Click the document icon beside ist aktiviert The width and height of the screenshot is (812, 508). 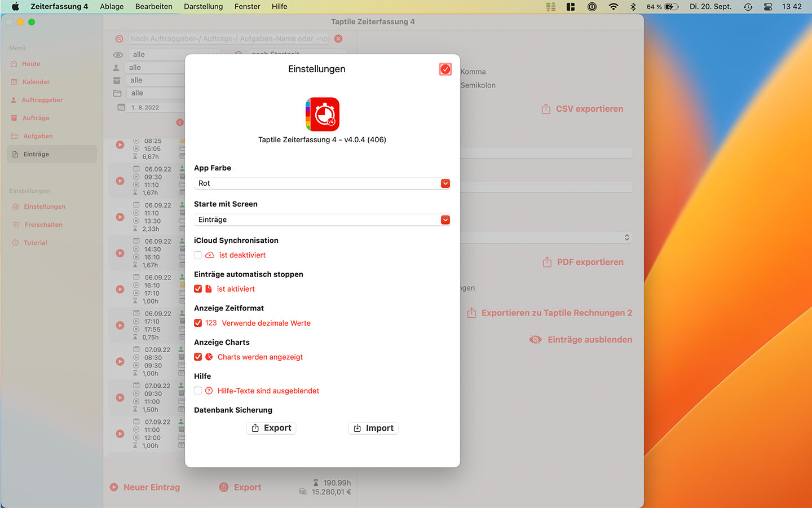[209, 289]
